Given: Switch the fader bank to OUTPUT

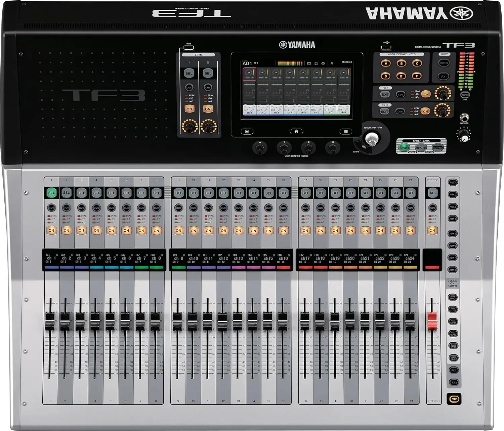Looking at the screenshot, I should 437,147.
